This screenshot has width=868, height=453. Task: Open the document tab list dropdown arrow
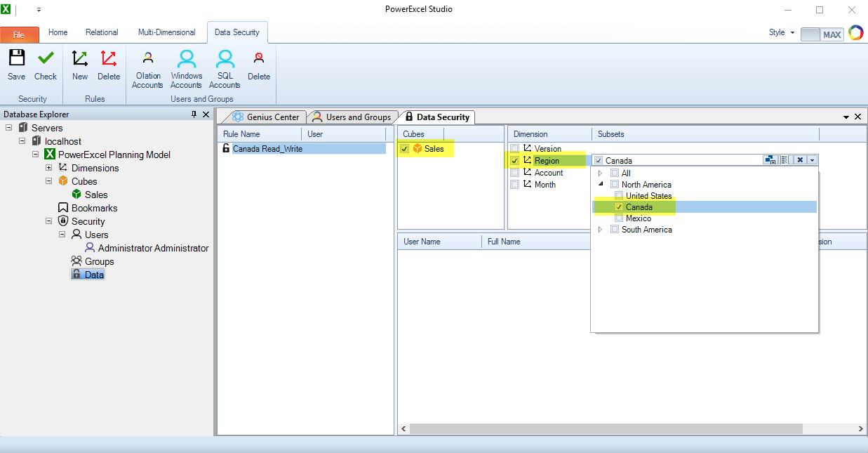tap(846, 117)
